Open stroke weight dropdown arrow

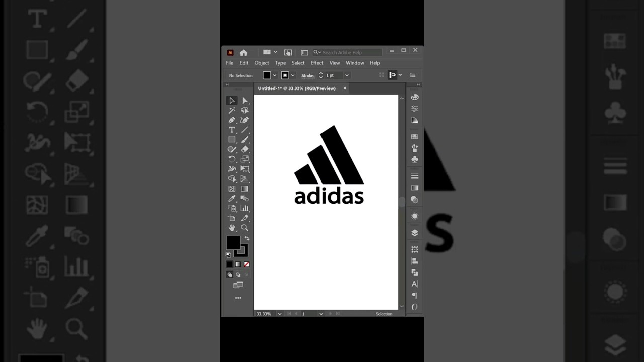[347, 75]
